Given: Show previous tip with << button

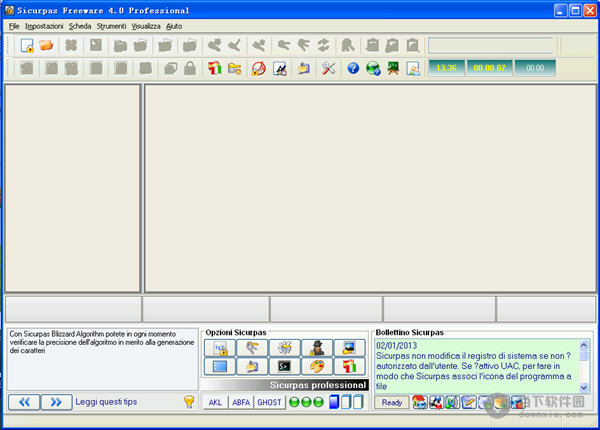Looking at the screenshot, I should coord(24,402).
